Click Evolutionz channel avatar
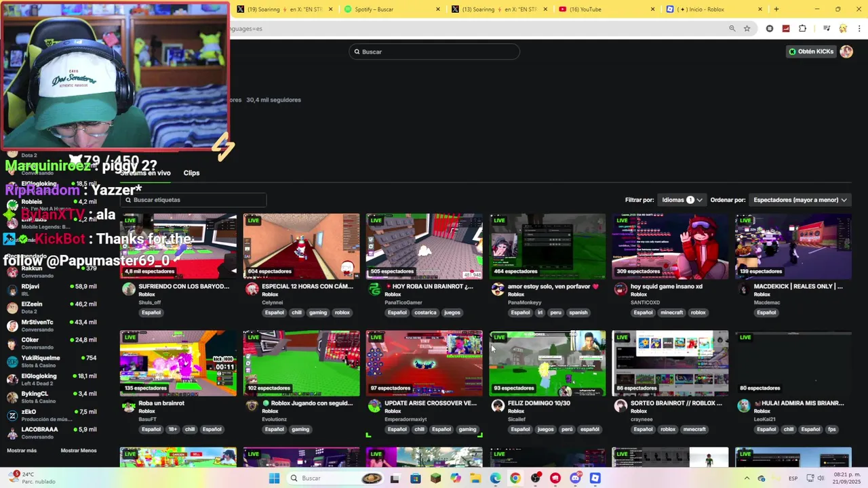The height and width of the screenshot is (488, 868). tap(252, 406)
